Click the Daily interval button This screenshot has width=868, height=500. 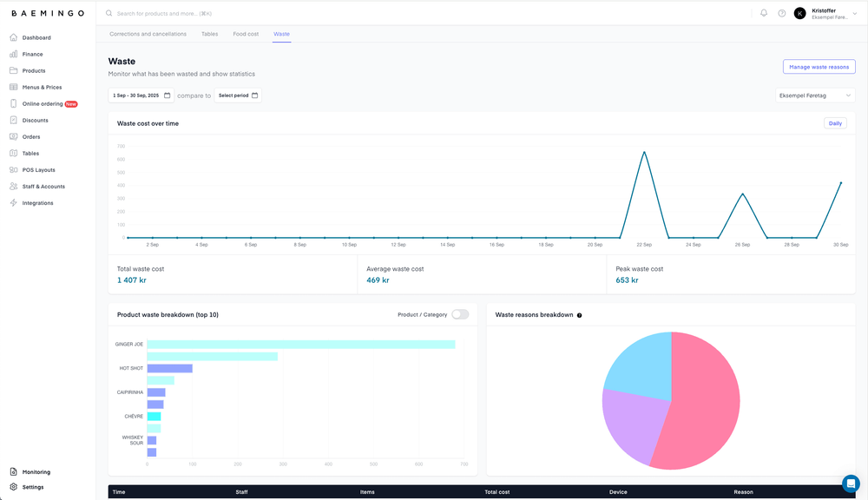pos(835,123)
